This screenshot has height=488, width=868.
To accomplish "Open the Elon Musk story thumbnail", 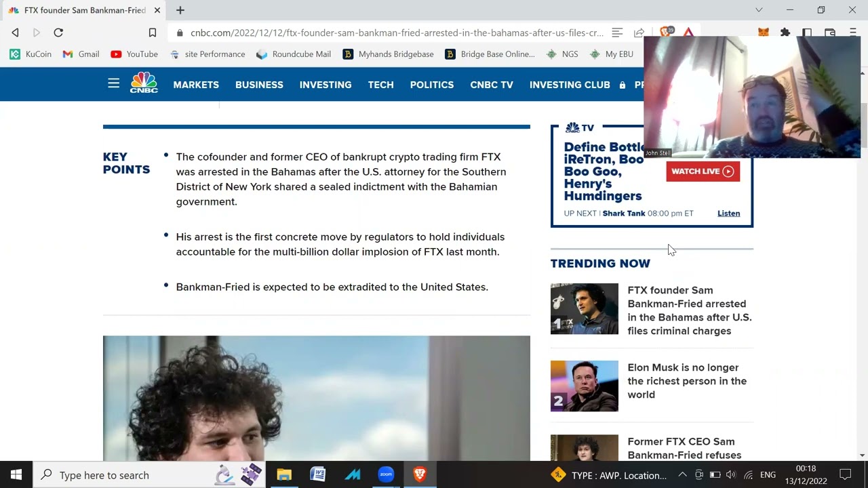I will pyautogui.click(x=585, y=386).
